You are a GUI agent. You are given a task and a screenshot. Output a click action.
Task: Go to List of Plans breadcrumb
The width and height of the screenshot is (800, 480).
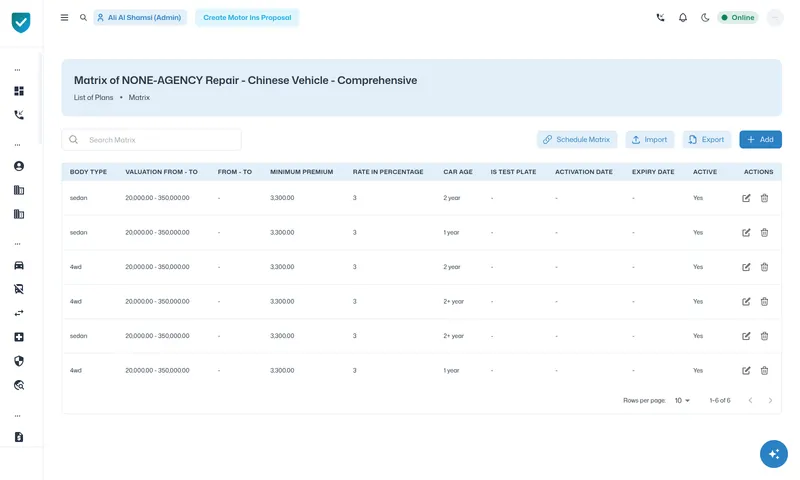click(93, 97)
